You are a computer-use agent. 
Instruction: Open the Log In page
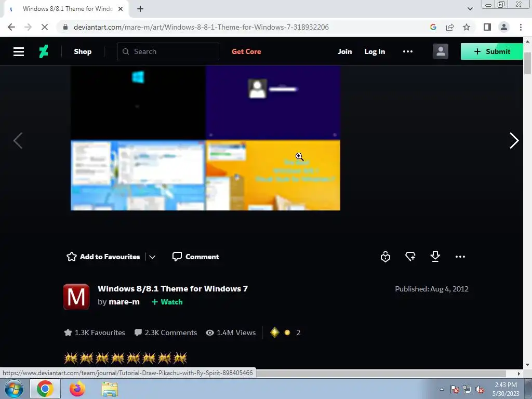pyautogui.click(x=375, y=51)
